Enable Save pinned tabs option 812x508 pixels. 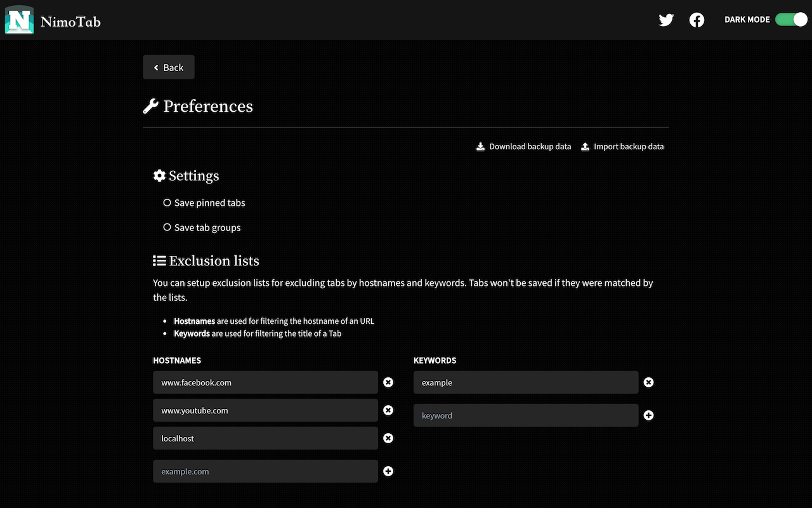167,203
